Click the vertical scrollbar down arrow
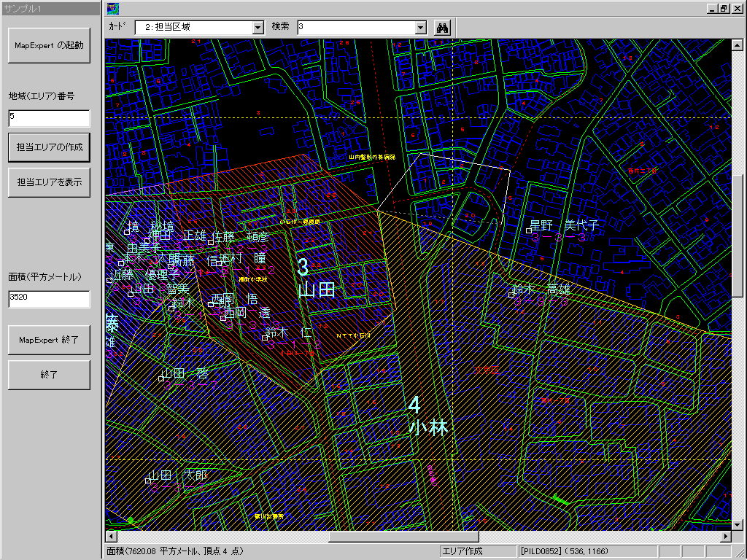This screenshot has width=747, height=560. [737, 525]
